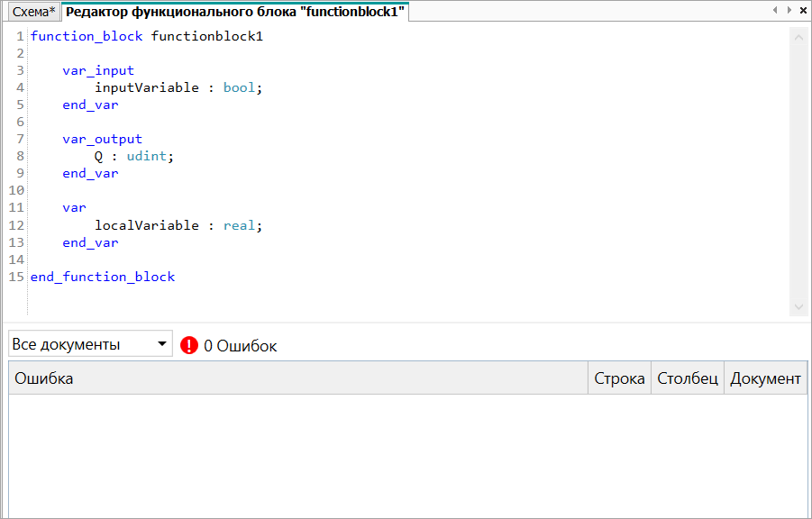The height and width of the screenshot is (519, 812).
Task: Click the udint type on line 8
Action: pos(148,157)
